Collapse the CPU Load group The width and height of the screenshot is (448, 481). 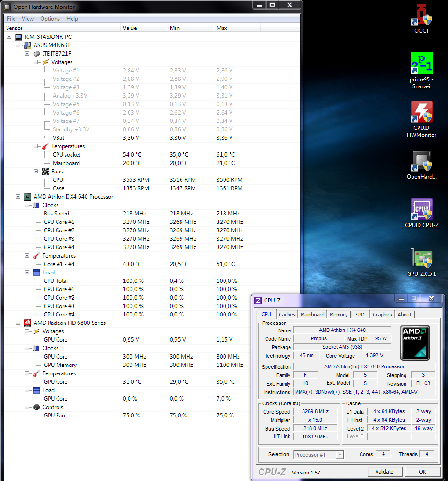point(27,273)
